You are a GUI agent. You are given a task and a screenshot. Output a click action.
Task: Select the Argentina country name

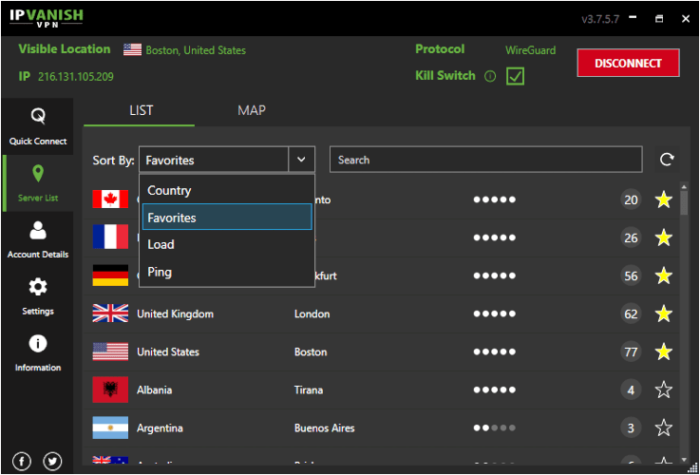pyautogui.click(x=160, y=428)
